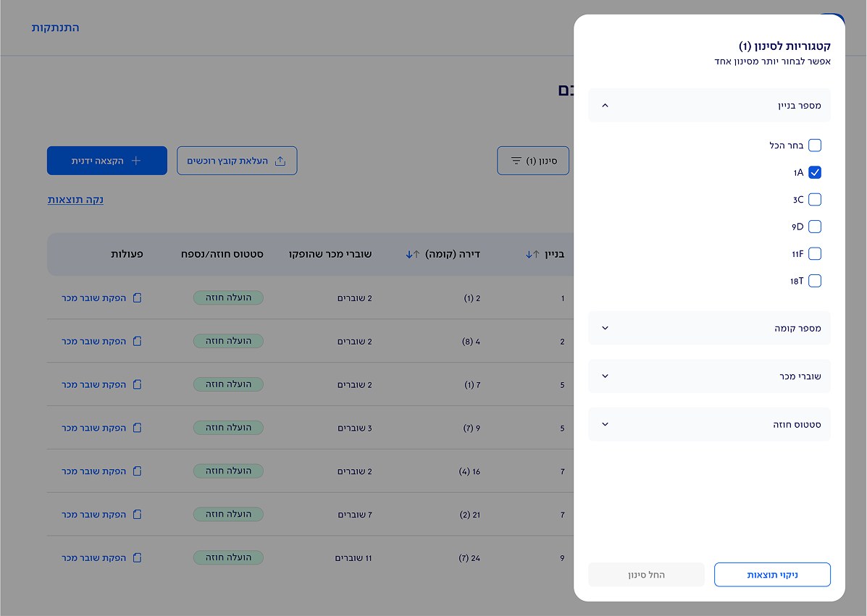The width and height of the screenshot is (867, 616).
Task: Click 'הפקת שובר מכר' for apartment 21 (2)
Action: pos(101,515)
